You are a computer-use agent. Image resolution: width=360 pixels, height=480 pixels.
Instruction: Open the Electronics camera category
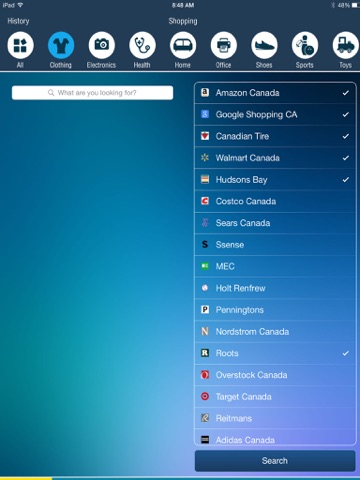(x=102, y=45)
